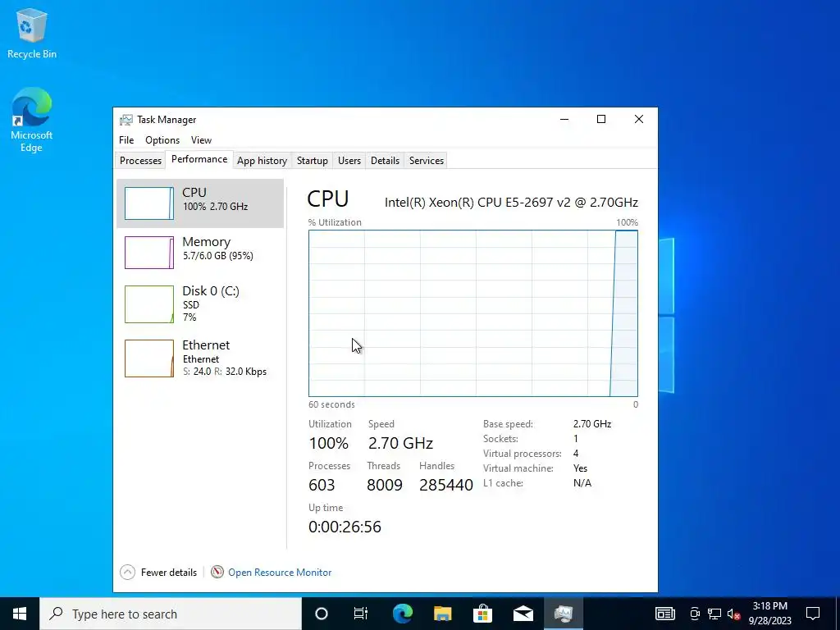The height and width of the screenshot is (630, 840).
Task: Click the 2.70 GHz speed value
Action: (x=400, y=443)
